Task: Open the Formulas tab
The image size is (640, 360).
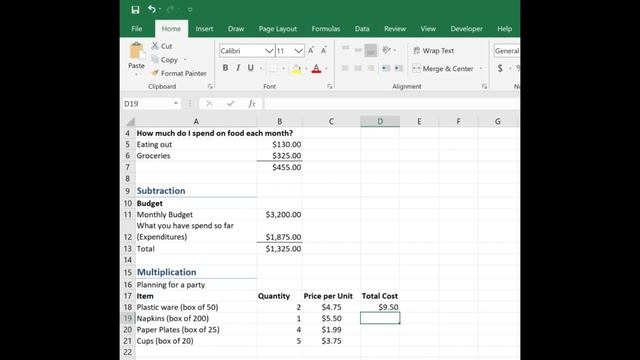Action: click(x=326, y=29)
